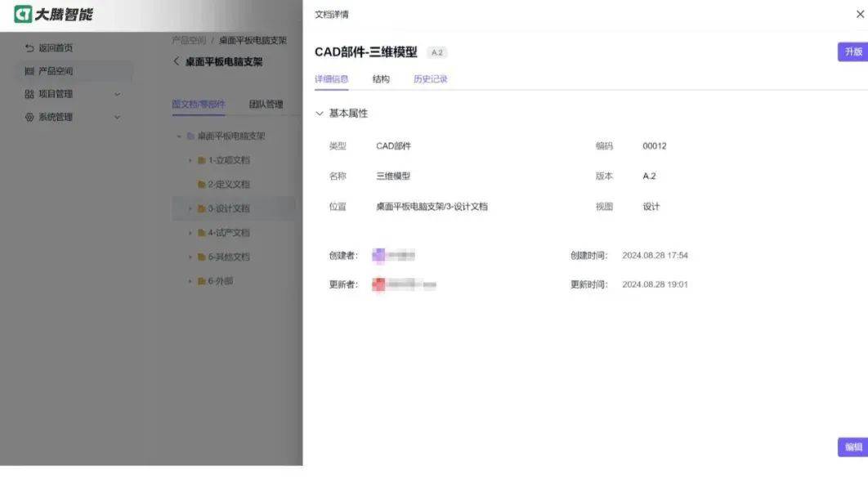Click the 项目管理 sidebar icon

coord(27,93)
